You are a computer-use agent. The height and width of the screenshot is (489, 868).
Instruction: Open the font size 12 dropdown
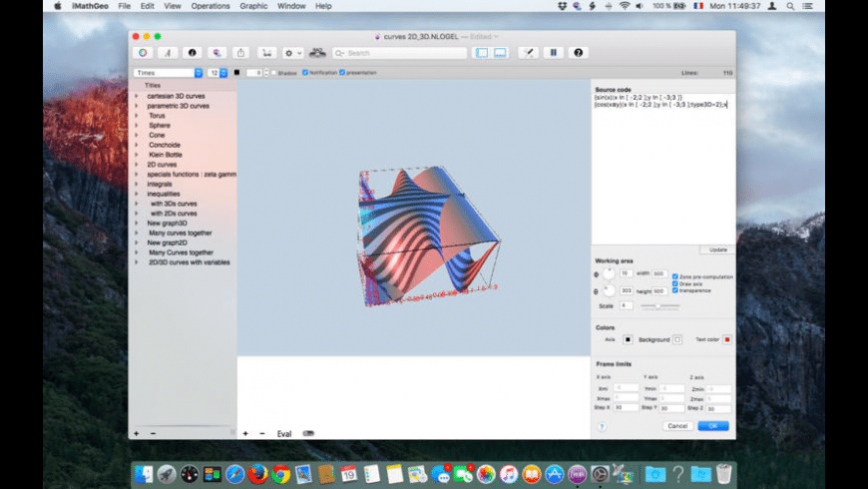217,73
